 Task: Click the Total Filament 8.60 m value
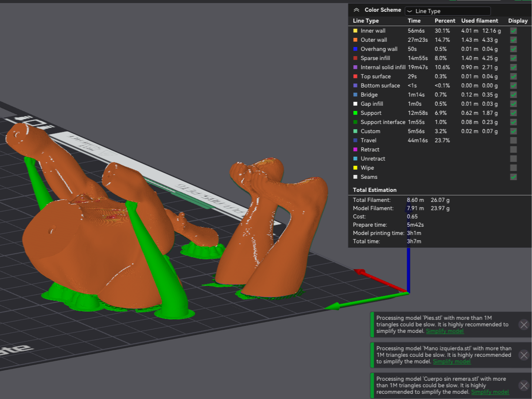click(x=415, y=200)
